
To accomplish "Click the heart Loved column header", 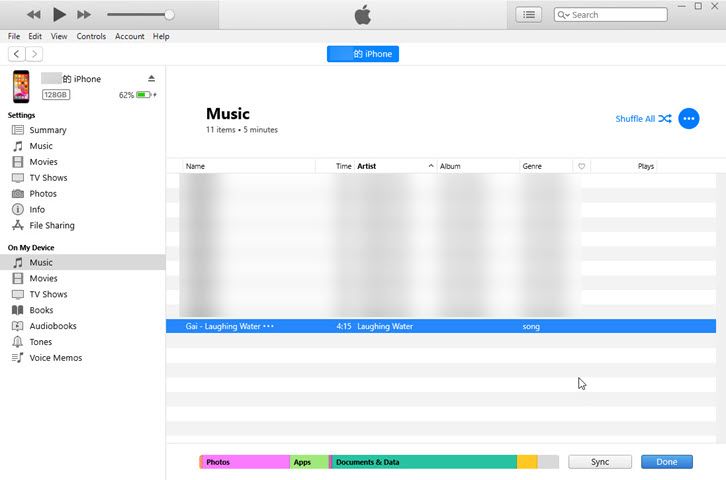I will 582,166.
